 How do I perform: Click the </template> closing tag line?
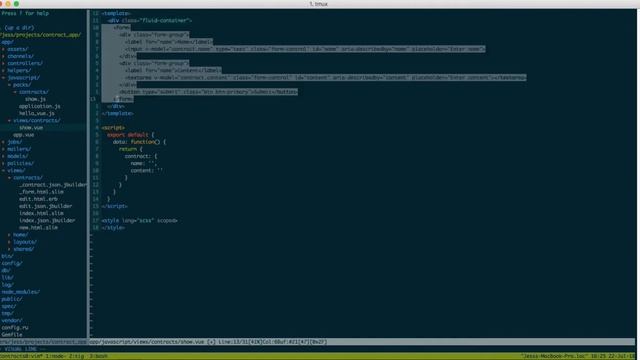tap(118, 113)
